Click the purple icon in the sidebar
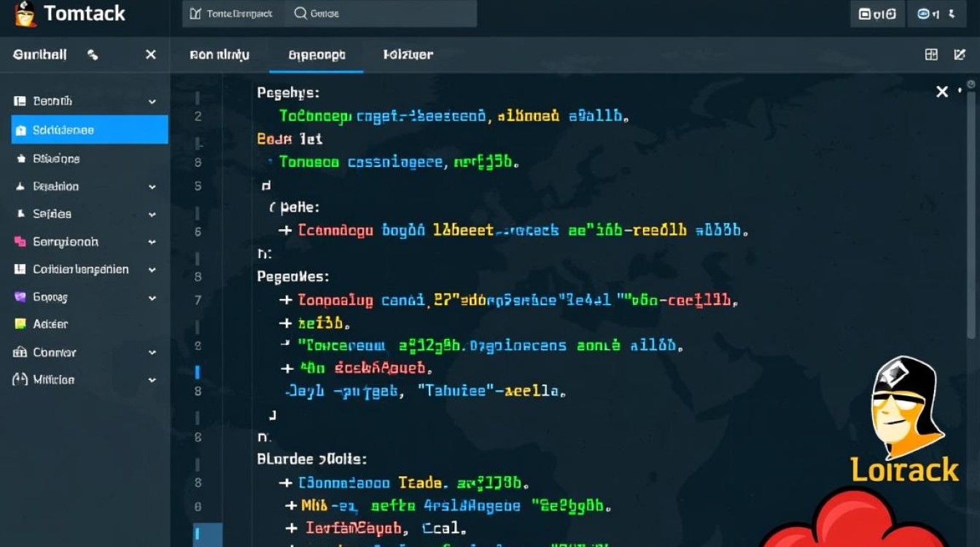Screen dimensions: 980x547 pyautogui.click(x=20, y=298)
